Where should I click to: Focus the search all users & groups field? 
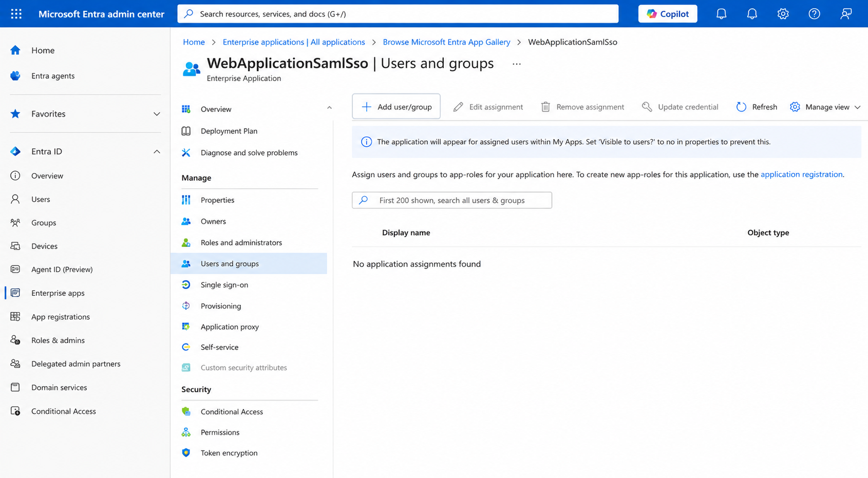click(452, 200)
